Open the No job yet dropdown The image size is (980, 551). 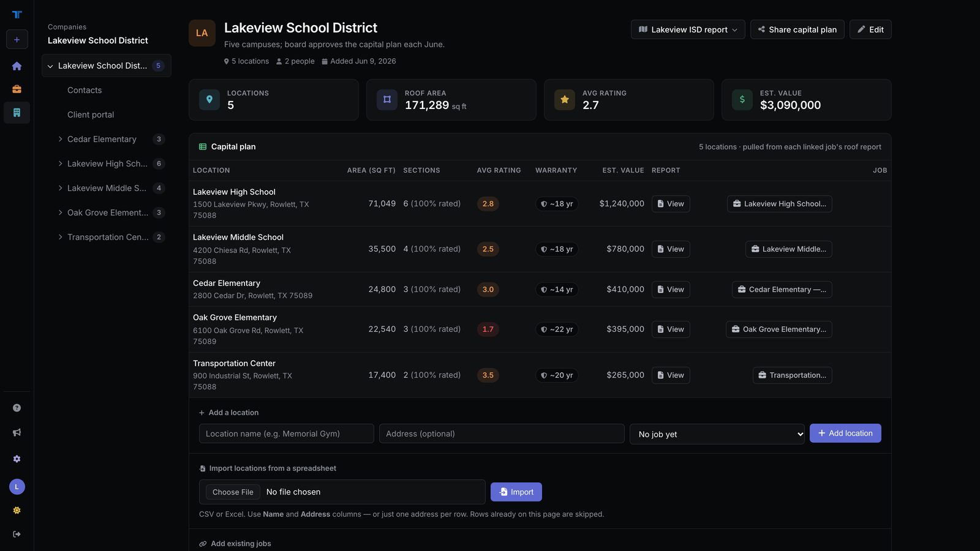(x=717, y=434)
